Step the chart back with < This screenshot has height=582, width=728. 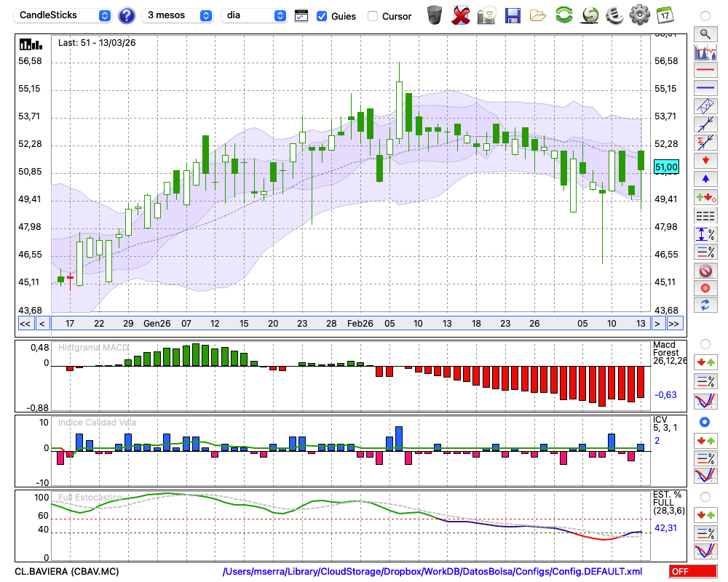[42, 324]
